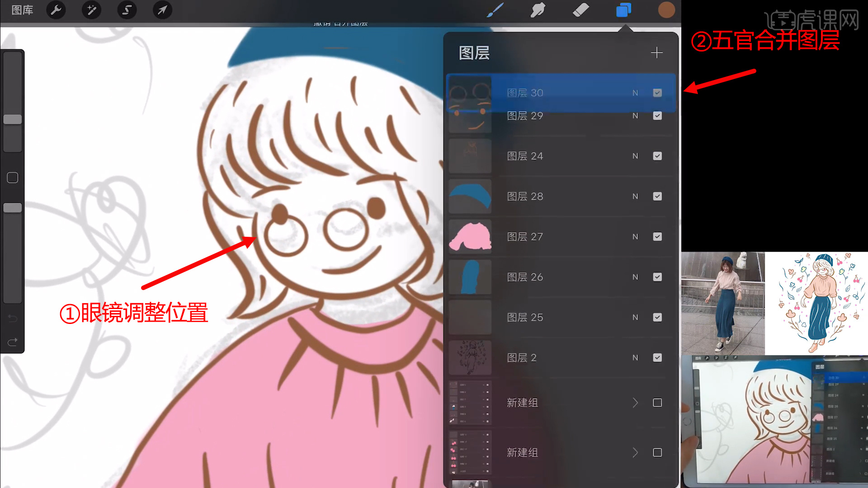Open the Layers panel

pos(624,9)
